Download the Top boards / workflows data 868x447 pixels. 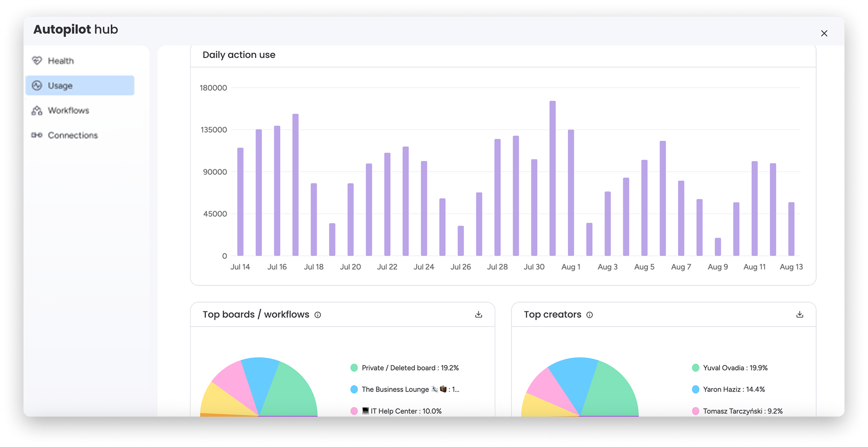click(x=478, y=315)
